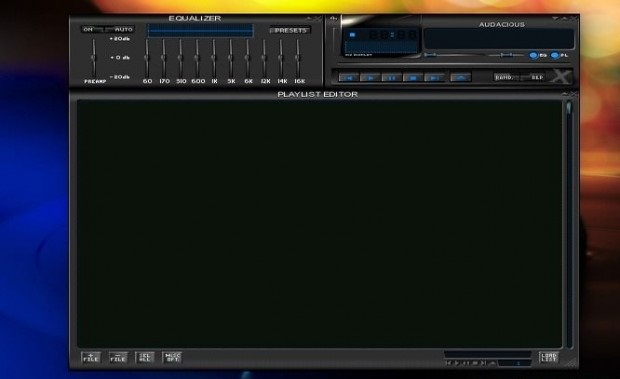Toggle the EQ window button
This screenshot has width=620, height=379.
point(538,55)
